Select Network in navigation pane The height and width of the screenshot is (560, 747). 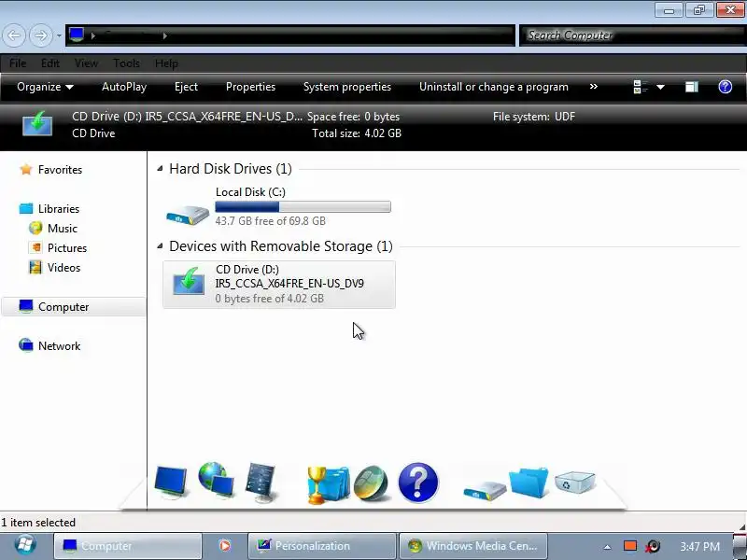pos(59,345)
